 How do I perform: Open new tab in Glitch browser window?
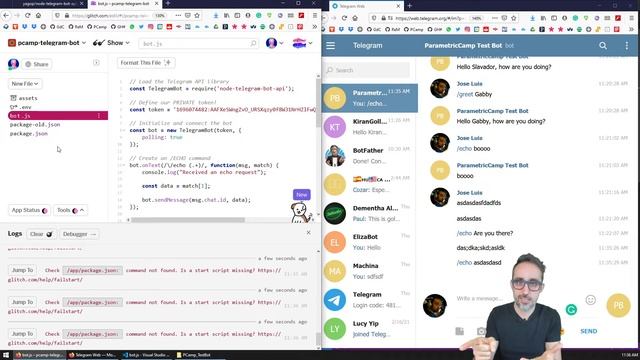point(168,3)
